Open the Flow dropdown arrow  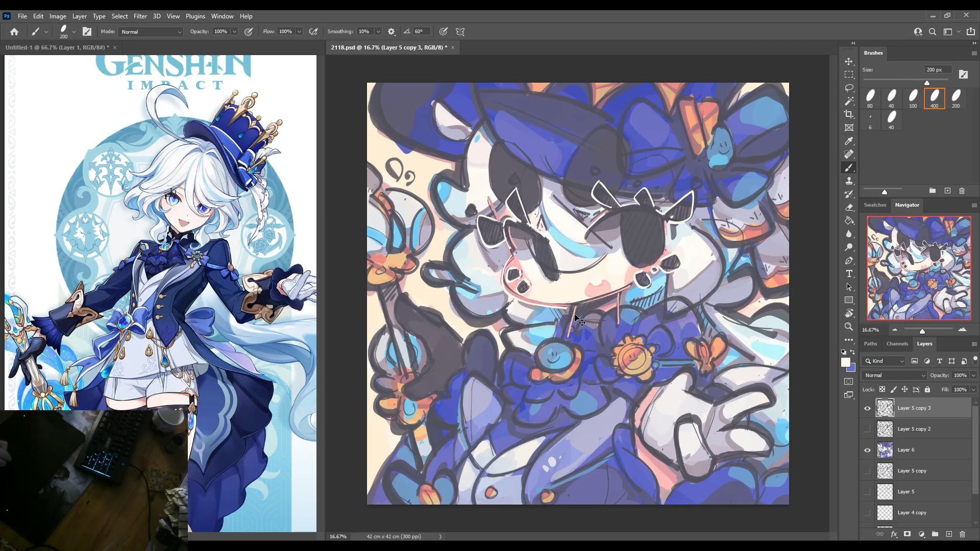(299, 32)
